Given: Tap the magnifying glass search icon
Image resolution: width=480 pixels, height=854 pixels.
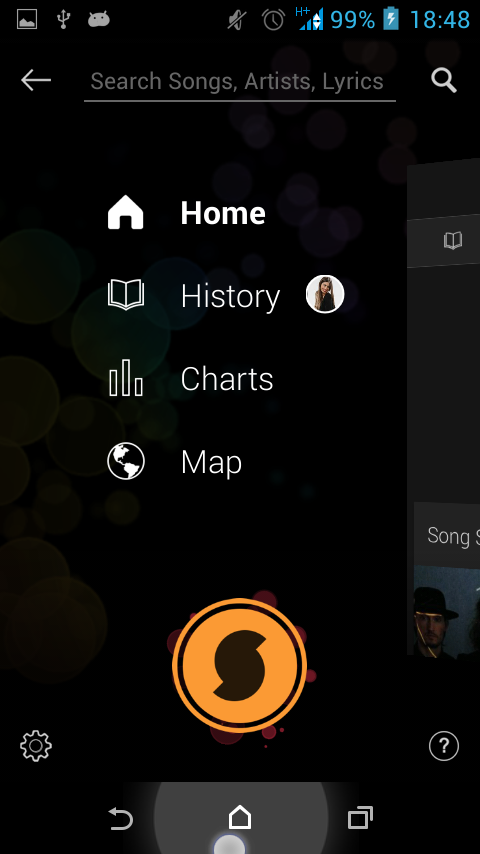Looking at the screenshot, I should point(444,81).
